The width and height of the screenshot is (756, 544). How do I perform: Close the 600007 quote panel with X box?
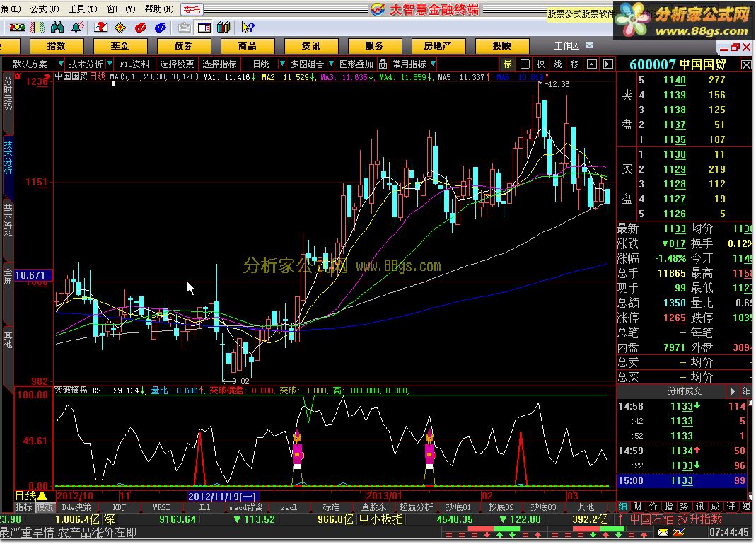coord(746,64)
